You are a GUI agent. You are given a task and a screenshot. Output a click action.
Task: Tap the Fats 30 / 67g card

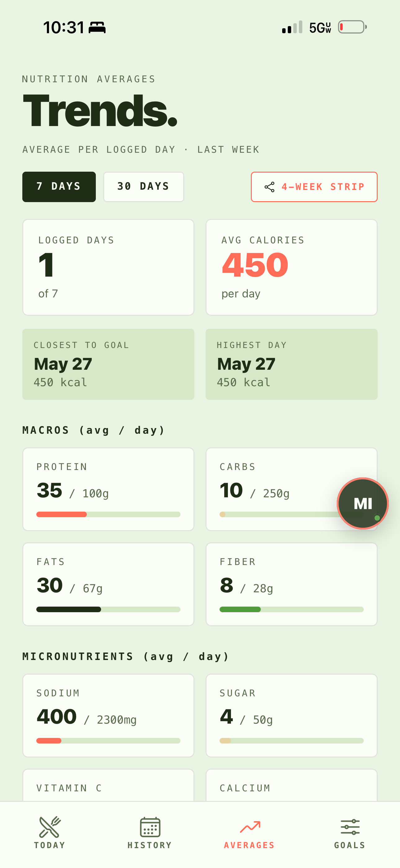click(x=108, y=584)
